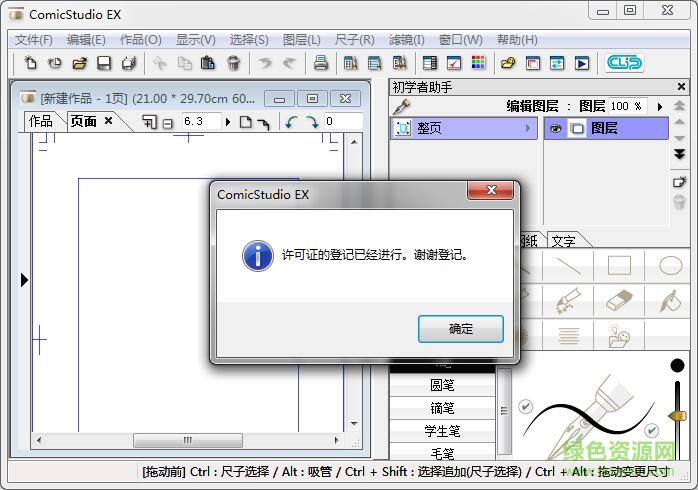
Task: Click the colorful grid palette icon
Action: pos(478,63)
